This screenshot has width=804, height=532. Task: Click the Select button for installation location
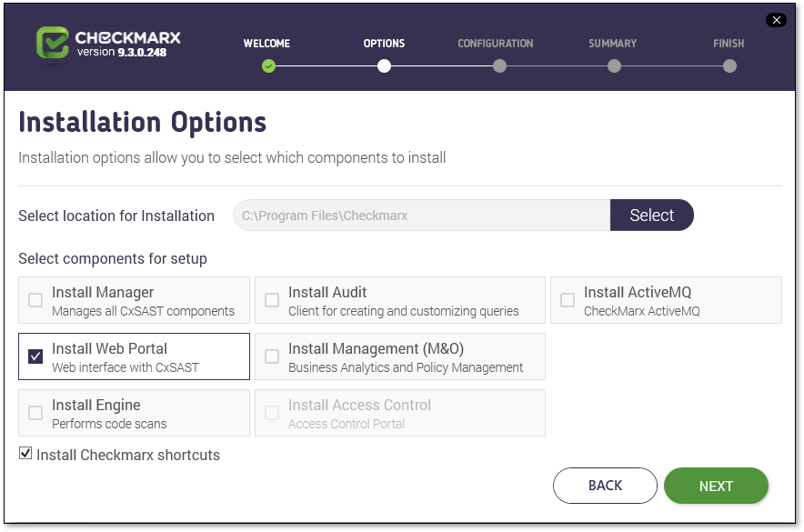click(652, 216)
